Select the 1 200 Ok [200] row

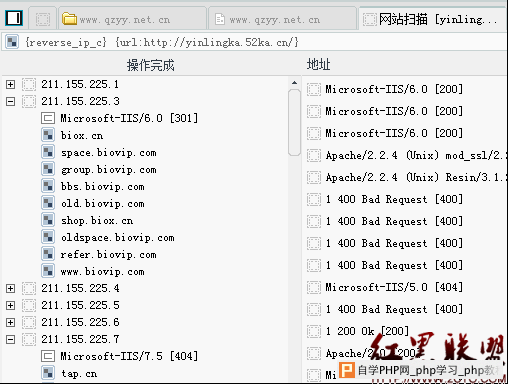pyautogui.click(x=367, y=331)
